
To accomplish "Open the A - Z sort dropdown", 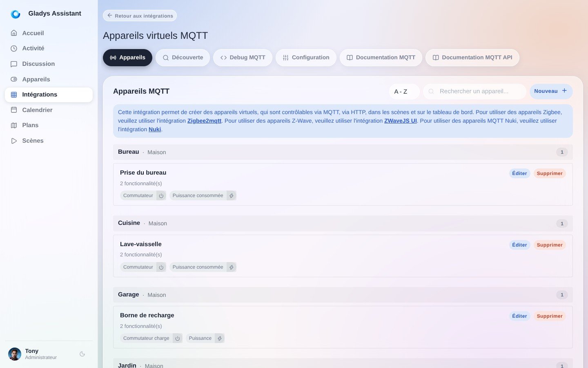I will [404, 92].
